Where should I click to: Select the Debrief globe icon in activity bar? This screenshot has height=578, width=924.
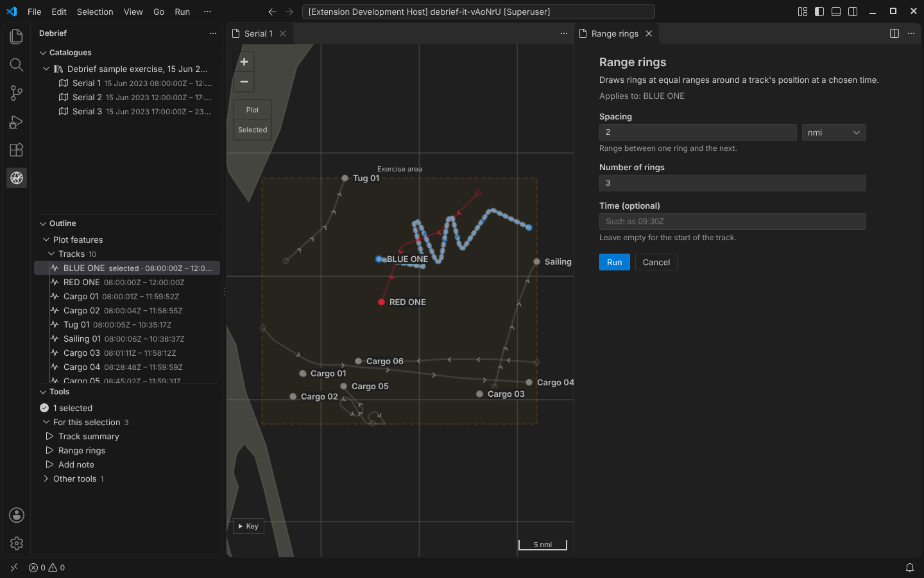pyautogui.click(x=17, y=178)
